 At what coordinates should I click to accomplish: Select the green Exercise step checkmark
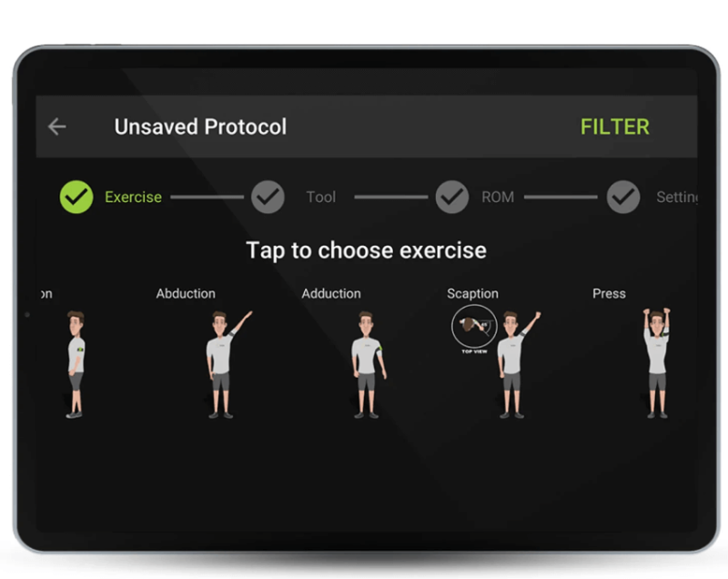pyautogui.click(x=76, y=197)
